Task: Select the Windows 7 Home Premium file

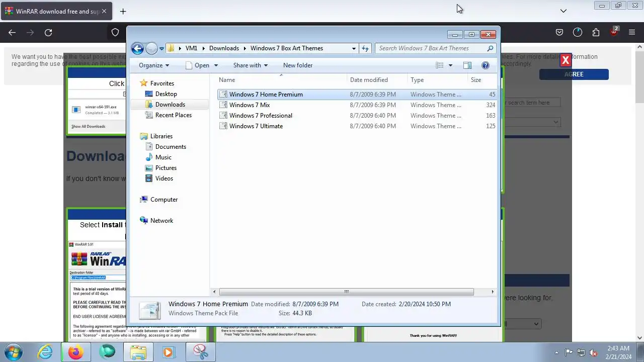Action: point(357,95)
